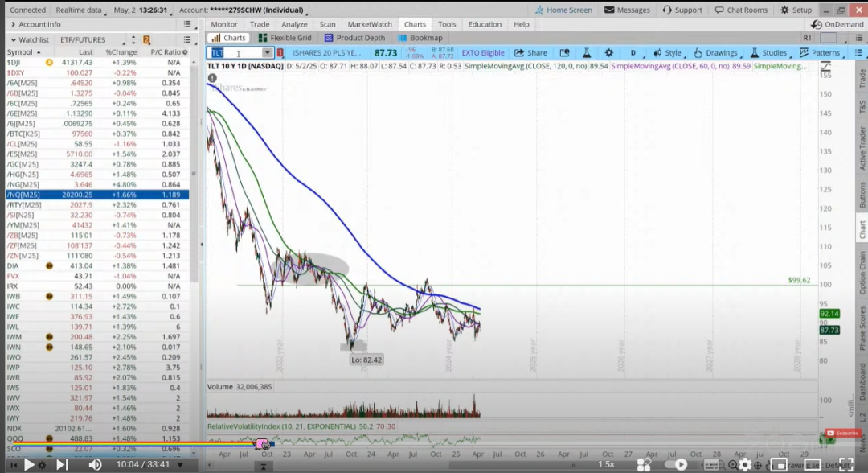This screenshot has width=868, height=473.
Task: Open the Studies menu
Action: click(768, 52)
